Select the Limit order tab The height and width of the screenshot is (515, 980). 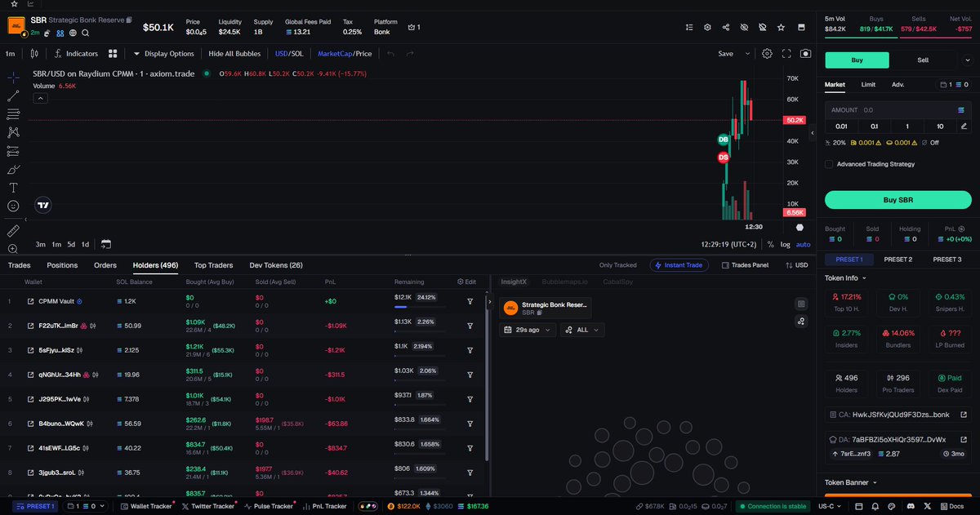(x=868, y=84)
